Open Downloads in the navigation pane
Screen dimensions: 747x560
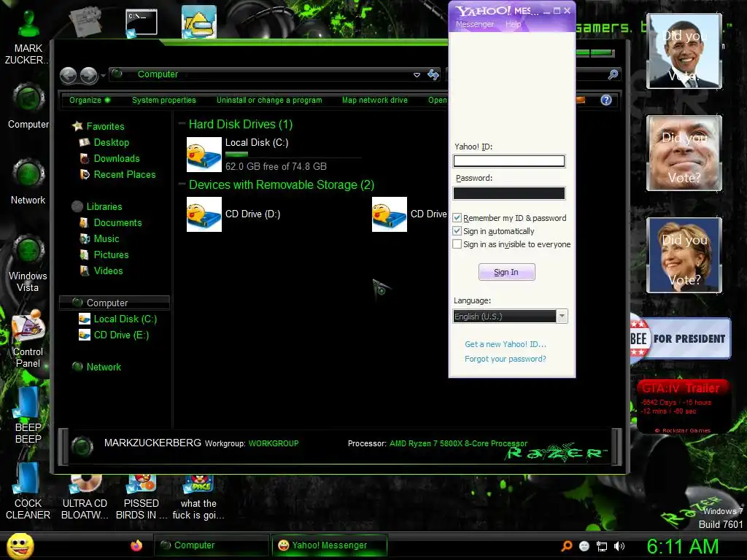coord(117,158)
